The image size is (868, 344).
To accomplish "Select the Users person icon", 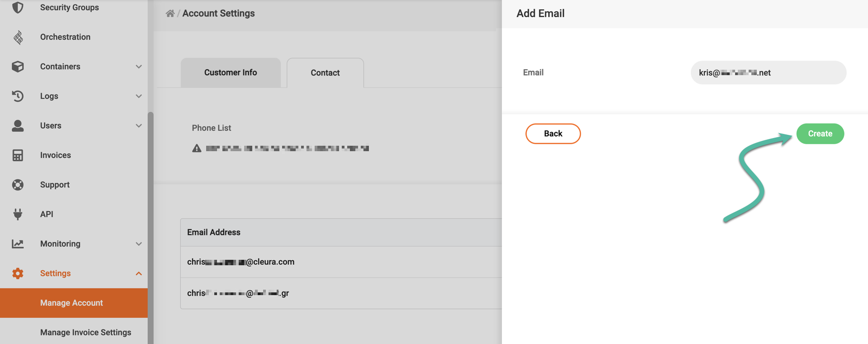I will 18,125.
